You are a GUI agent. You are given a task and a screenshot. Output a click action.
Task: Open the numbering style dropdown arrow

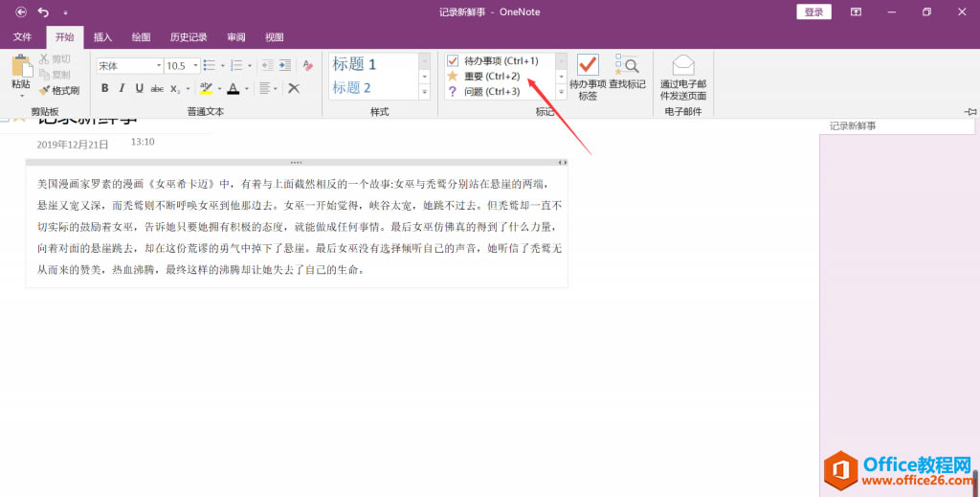[x=250, y=66]
